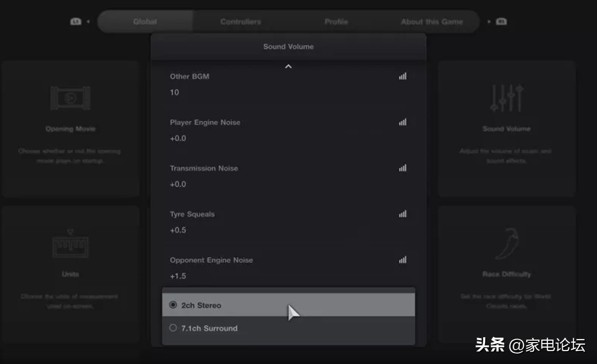Click the Opening Movie film icon

point(70,98)
